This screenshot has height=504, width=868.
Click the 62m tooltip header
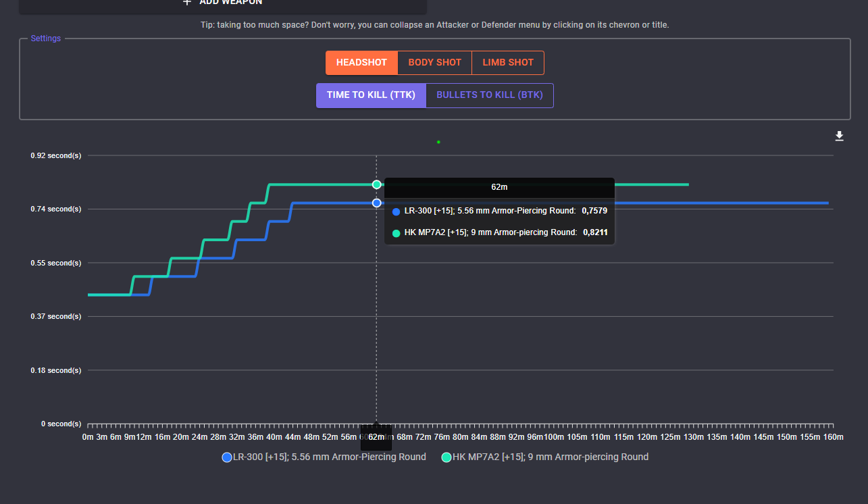coord(499,188)
